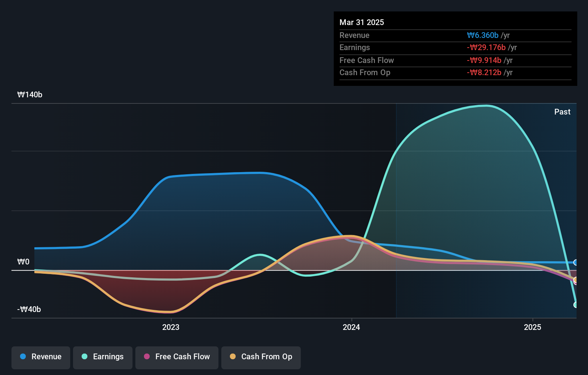Viewport: 588px width, 375px height.
Task: Toggle the Earnings series legend button
Action: pos(103,357)
